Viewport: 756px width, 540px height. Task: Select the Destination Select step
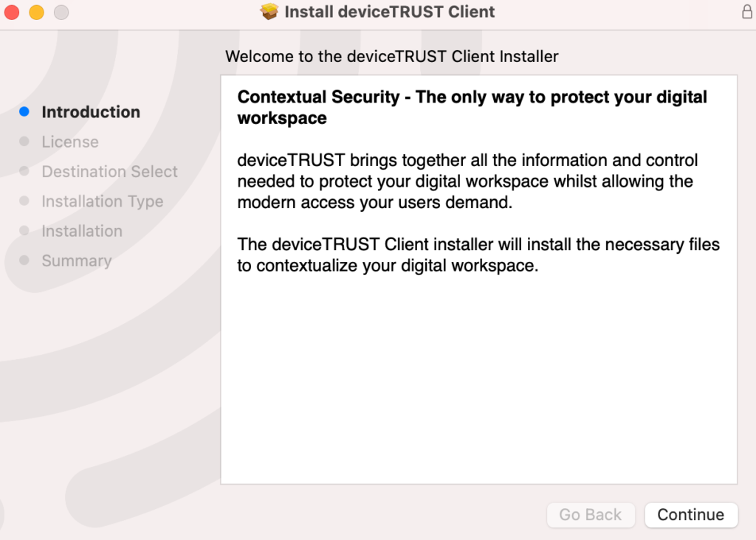(109, 171)
